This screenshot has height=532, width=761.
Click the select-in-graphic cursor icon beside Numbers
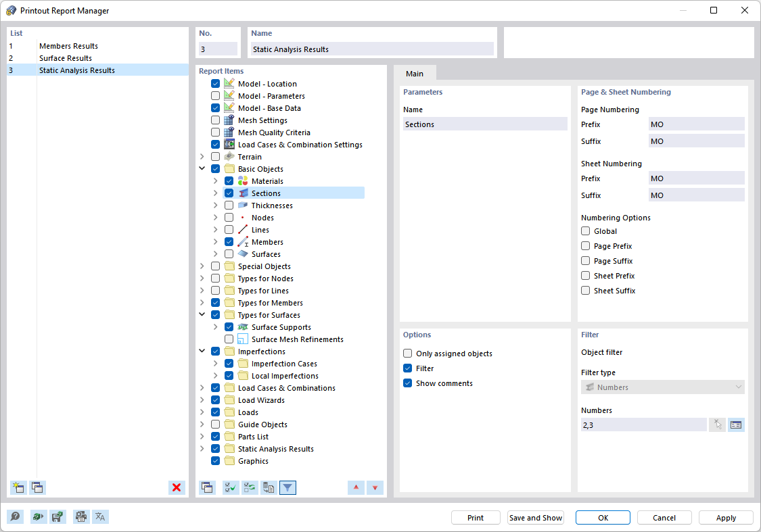[x=717, y=425]
